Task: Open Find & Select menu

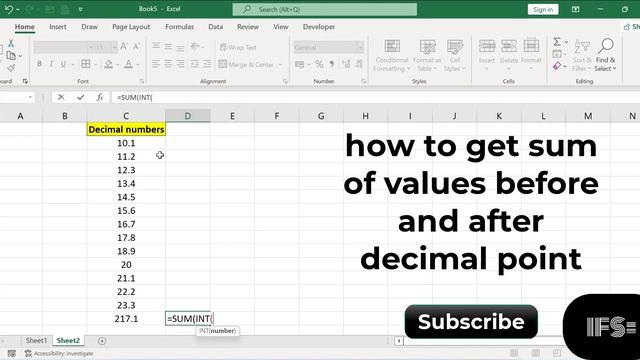Action: coord(605,56)
